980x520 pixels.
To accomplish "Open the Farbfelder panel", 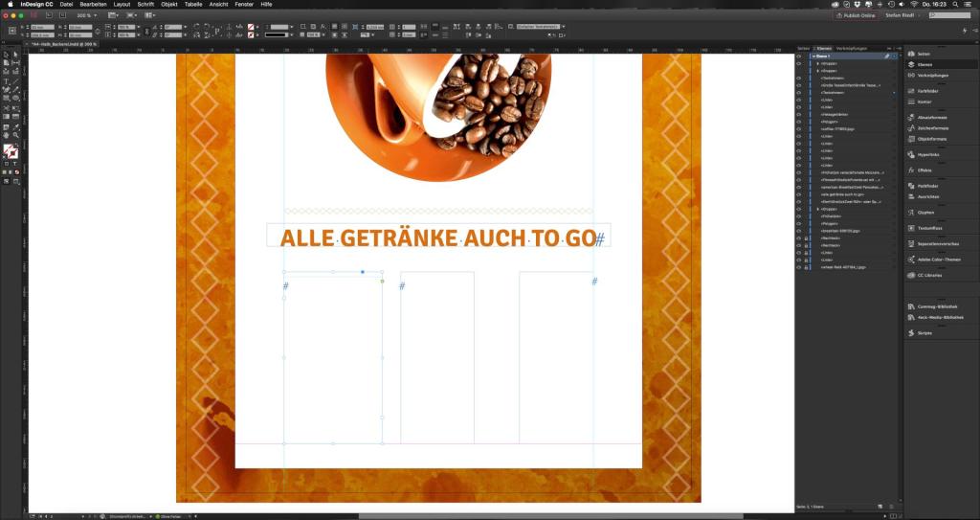I will 924,90.
